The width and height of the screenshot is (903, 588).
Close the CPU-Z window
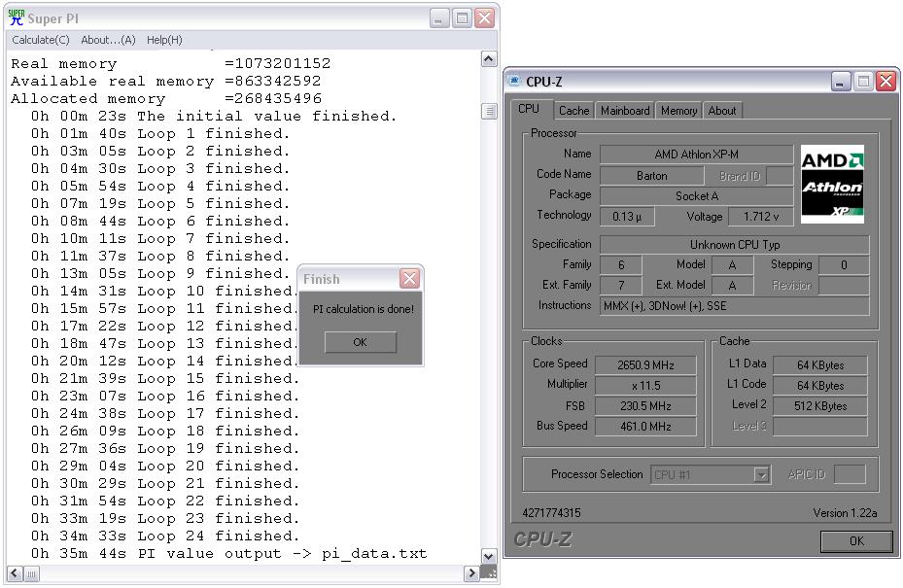885,82
